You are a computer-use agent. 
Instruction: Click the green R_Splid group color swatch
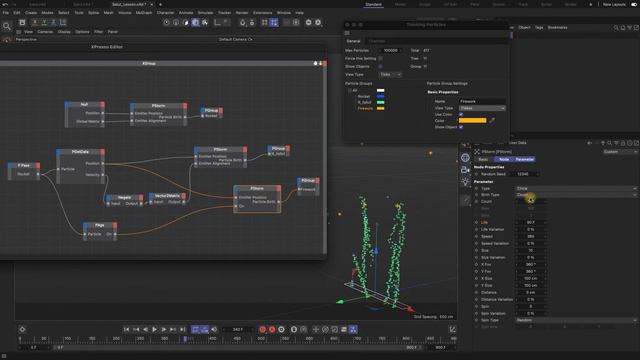pos(380,102)
